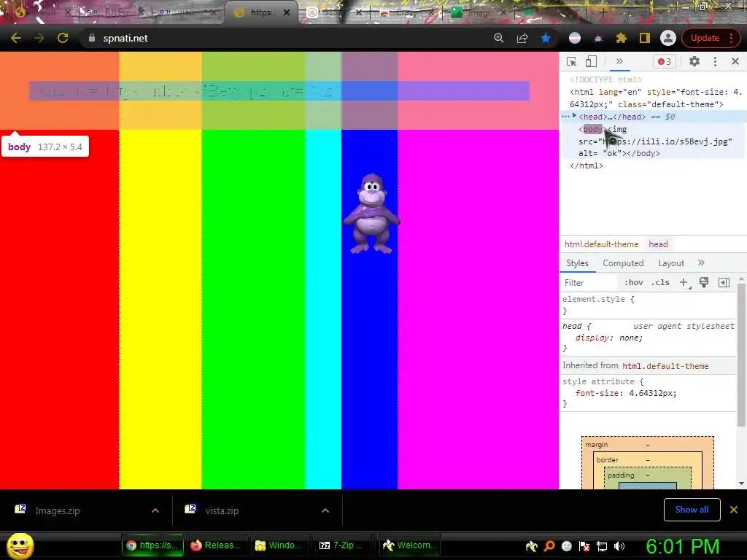
Task: Open the volume speaker tray icon
Action: click(x=619, y=546)
